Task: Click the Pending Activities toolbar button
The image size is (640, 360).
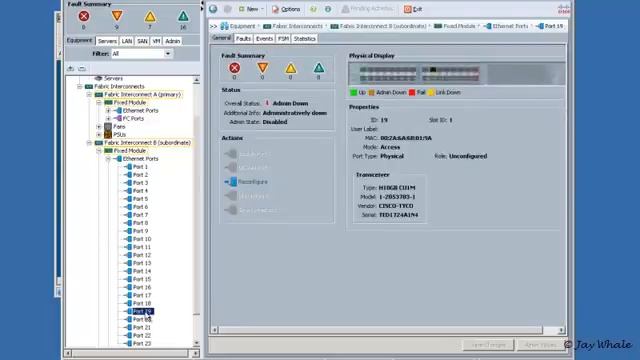Action: pos(367,9)
